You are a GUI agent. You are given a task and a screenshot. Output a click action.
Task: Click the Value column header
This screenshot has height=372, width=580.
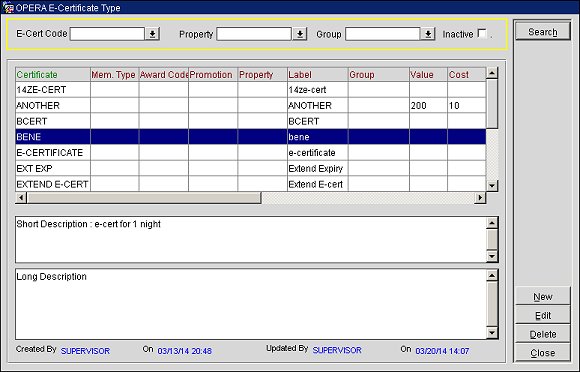(x=428, y=74)
